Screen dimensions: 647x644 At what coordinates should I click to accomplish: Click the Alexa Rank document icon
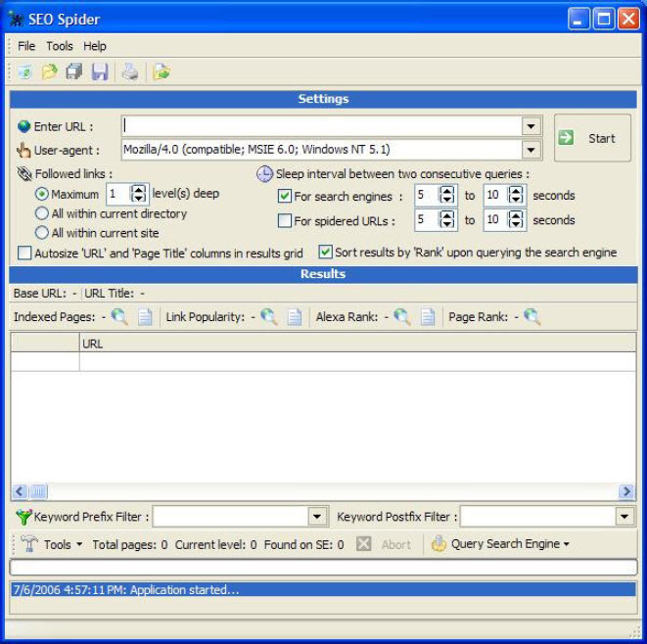428,317
